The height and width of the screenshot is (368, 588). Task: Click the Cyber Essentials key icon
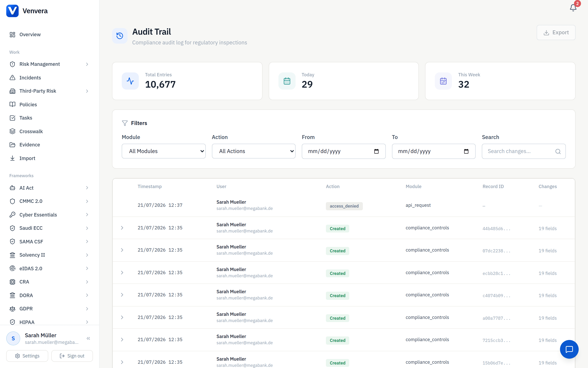[x=12, y=215]
